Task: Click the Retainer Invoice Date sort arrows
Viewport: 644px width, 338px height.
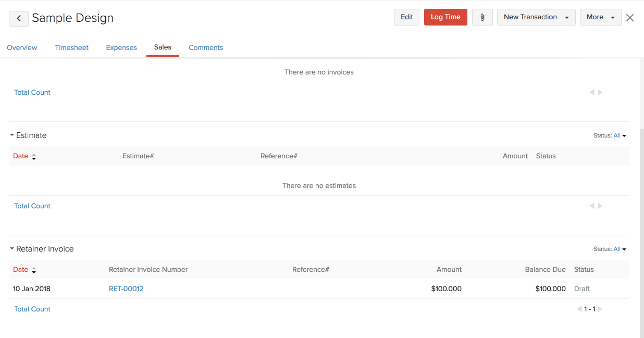Action: pyautogui.click(x=34, y=270)
